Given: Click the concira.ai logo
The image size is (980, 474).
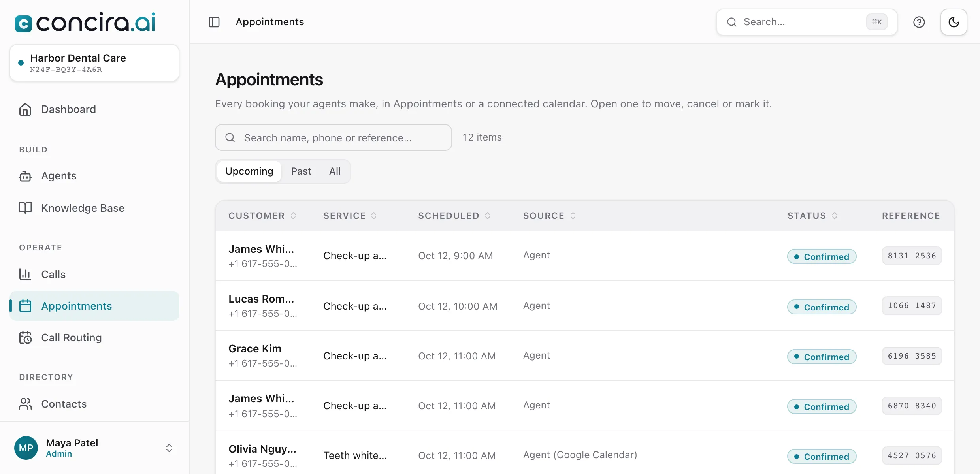Looking at the screenshot, I should pos(85,22).
